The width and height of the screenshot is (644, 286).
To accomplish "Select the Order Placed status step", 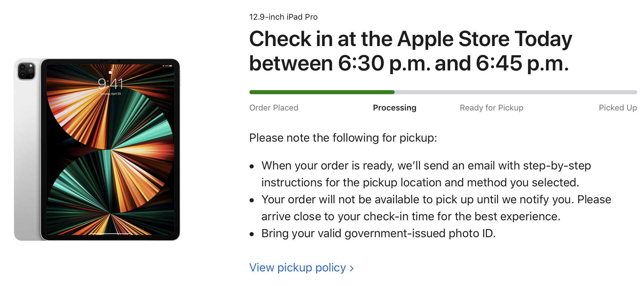I will (x=274, y=108).
